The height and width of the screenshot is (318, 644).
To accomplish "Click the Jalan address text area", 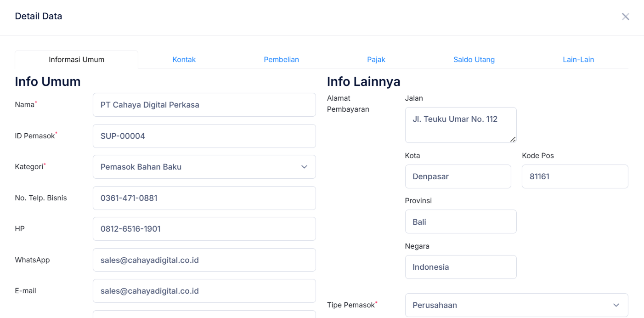I will (460, 125).
